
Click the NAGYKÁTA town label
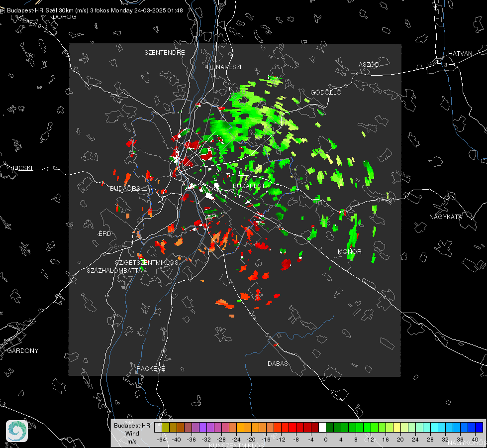point(446,217)
